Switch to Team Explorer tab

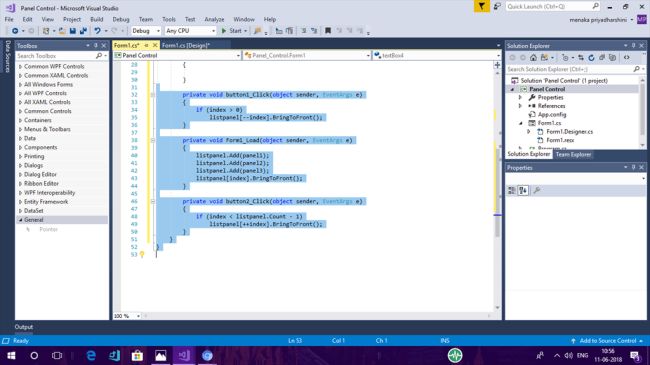(573, 154)
